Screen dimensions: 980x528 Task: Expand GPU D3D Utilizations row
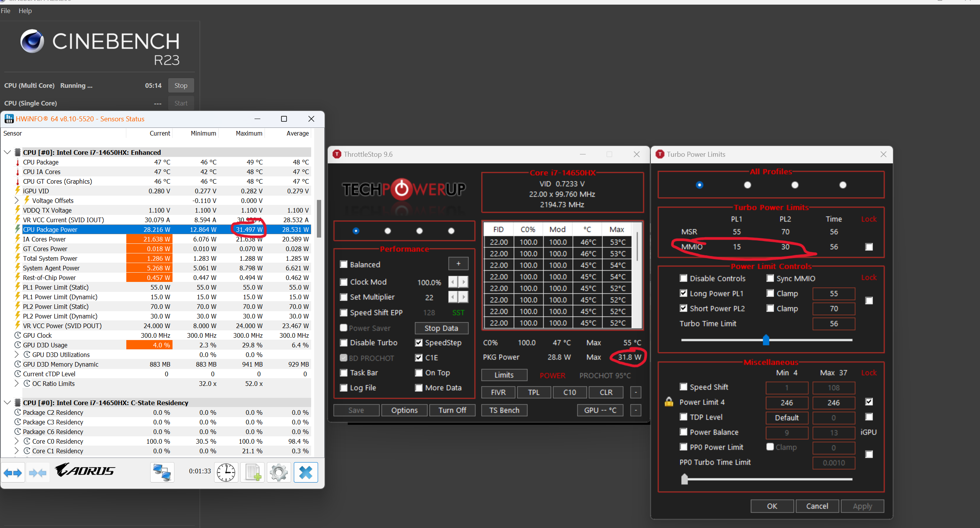[x=17, y=354]
